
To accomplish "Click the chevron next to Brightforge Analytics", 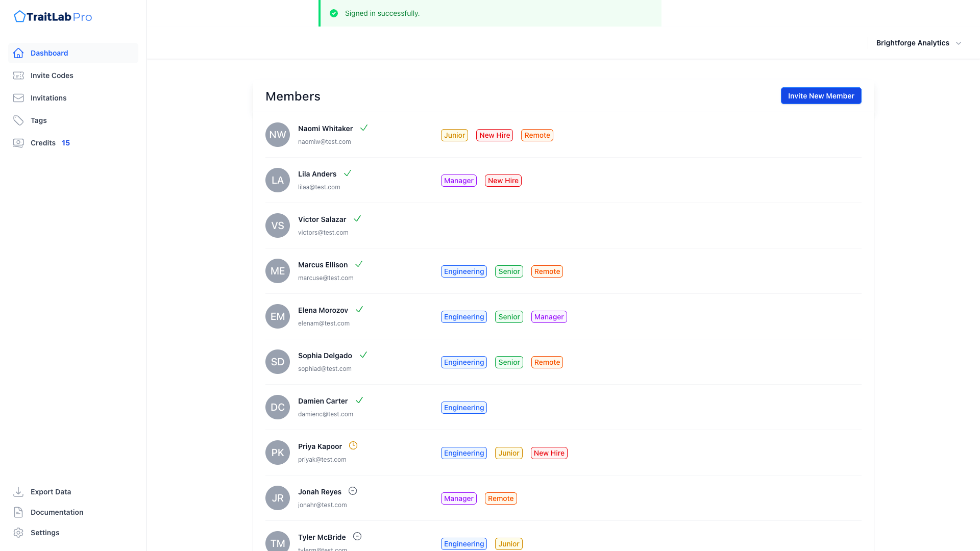I will point(959,43).
